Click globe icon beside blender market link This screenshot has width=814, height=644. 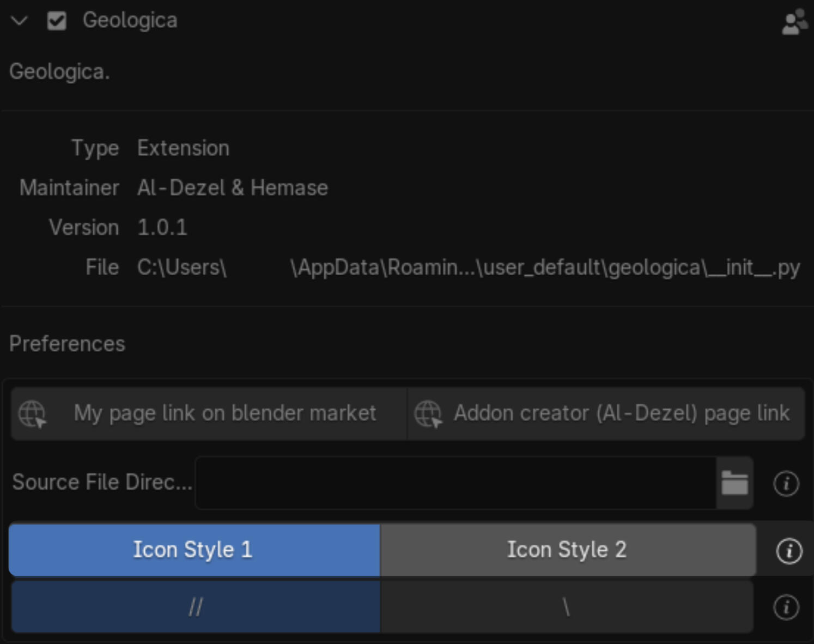tap(32, 414)
